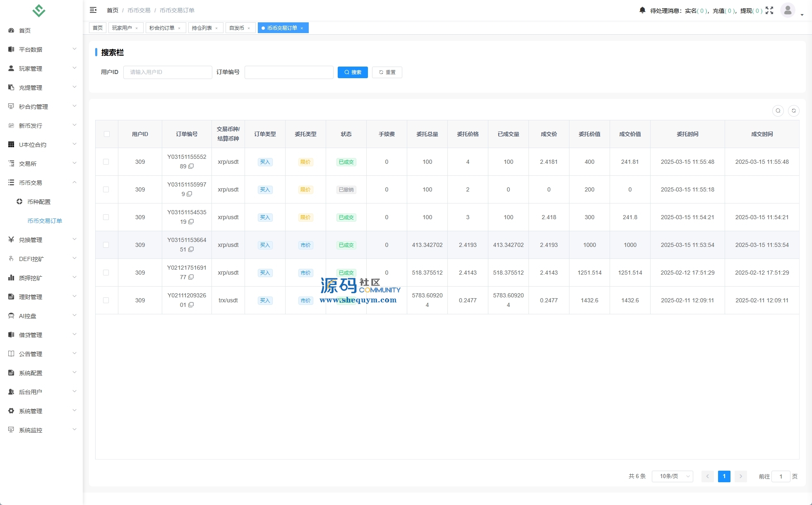812x505 pixels.
Task: Toggle fullscreen mode icon
Action: point(769,10)
